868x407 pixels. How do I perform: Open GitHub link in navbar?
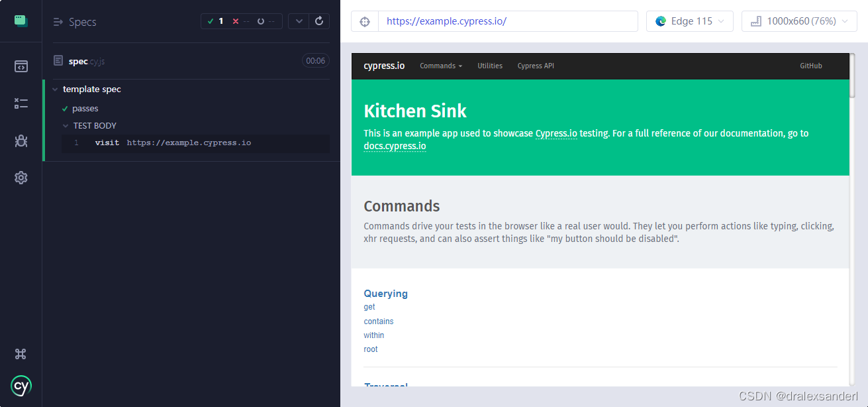click(811, 66)
